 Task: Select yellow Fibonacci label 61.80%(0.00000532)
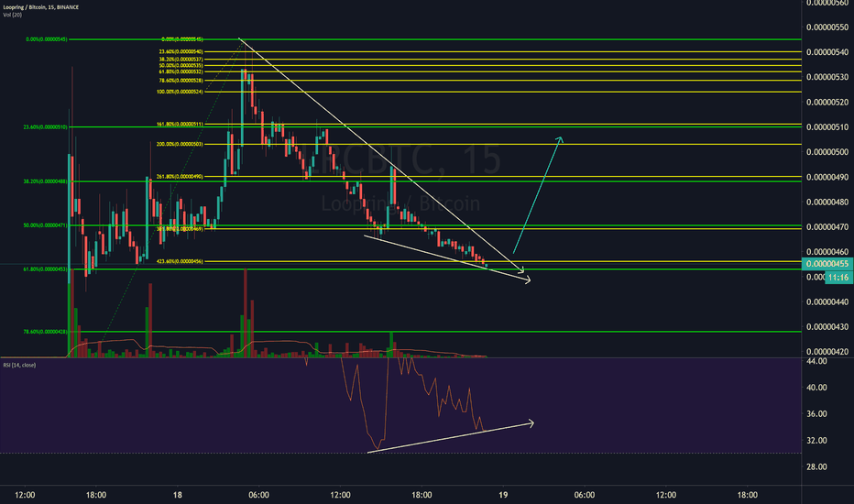tap(181, 71)
